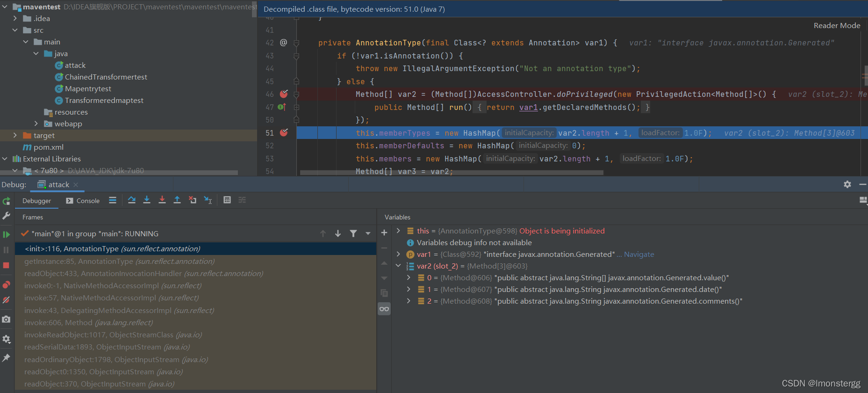Image resolution: width=868 pixels, height=393 pixels.
Task: Click Run to Cursor icon
Action: (x=208, y=200)
